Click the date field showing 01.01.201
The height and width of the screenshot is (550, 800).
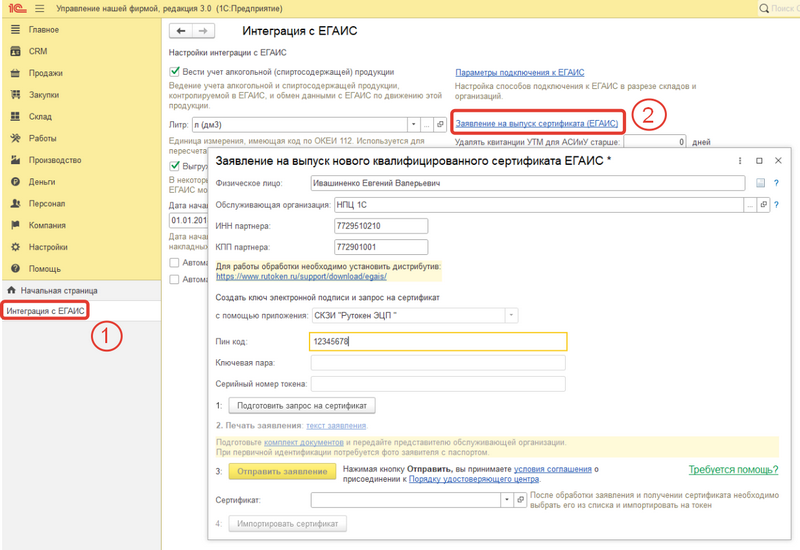(188, 220)
